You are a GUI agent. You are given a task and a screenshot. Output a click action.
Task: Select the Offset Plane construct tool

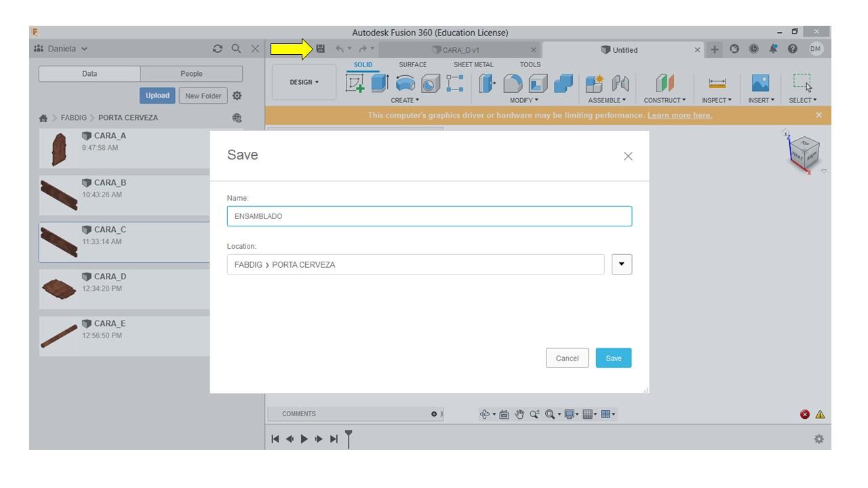[x=665, y=83]
